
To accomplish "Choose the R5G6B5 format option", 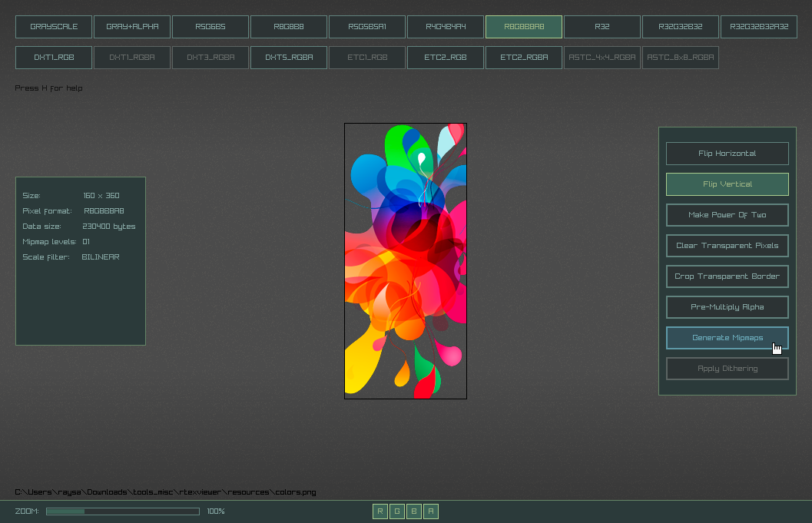I will coord(210,27).
